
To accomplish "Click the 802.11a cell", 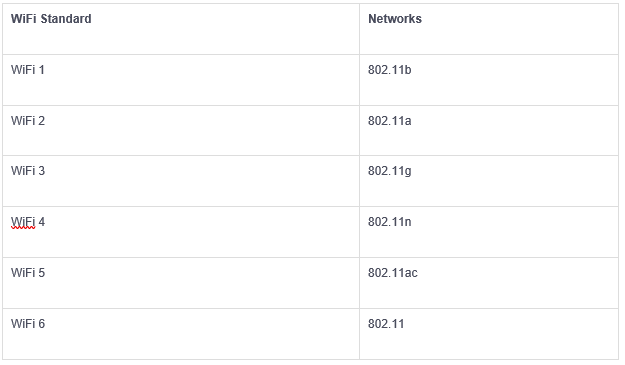I will 489,131.
